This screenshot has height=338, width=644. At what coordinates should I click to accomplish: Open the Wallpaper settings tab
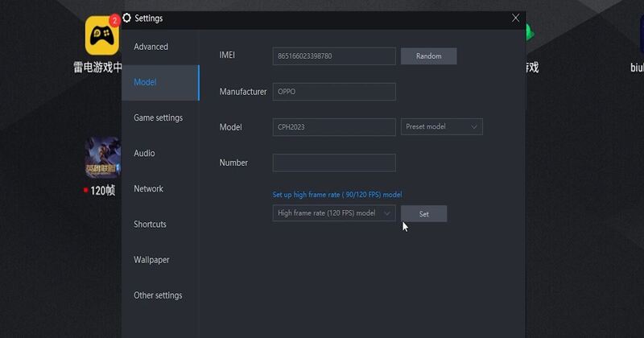(x=151, y=260)
